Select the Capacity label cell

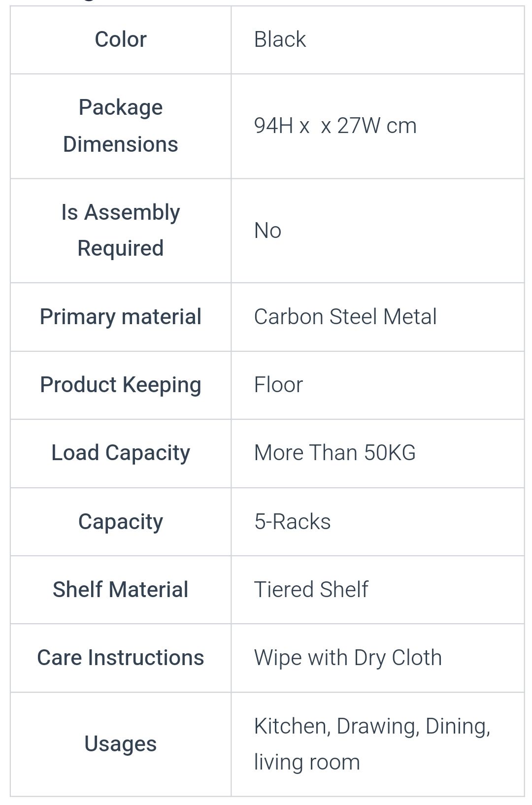pos(121,522)
